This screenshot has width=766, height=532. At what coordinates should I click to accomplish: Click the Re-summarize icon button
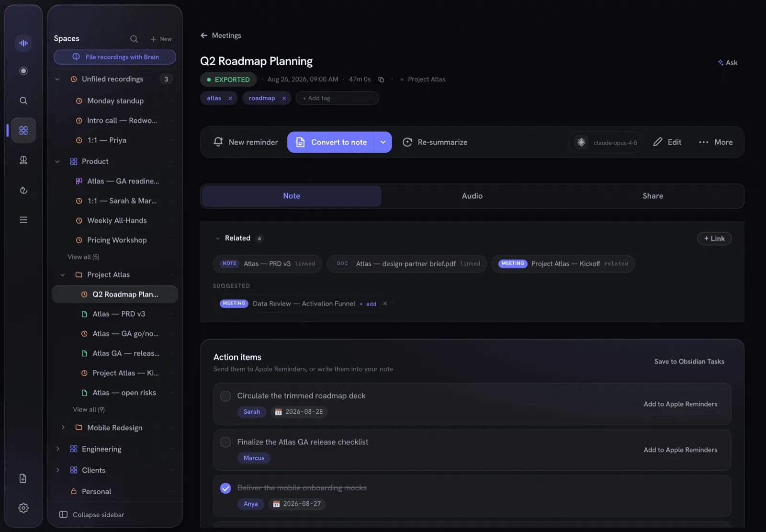407,142
